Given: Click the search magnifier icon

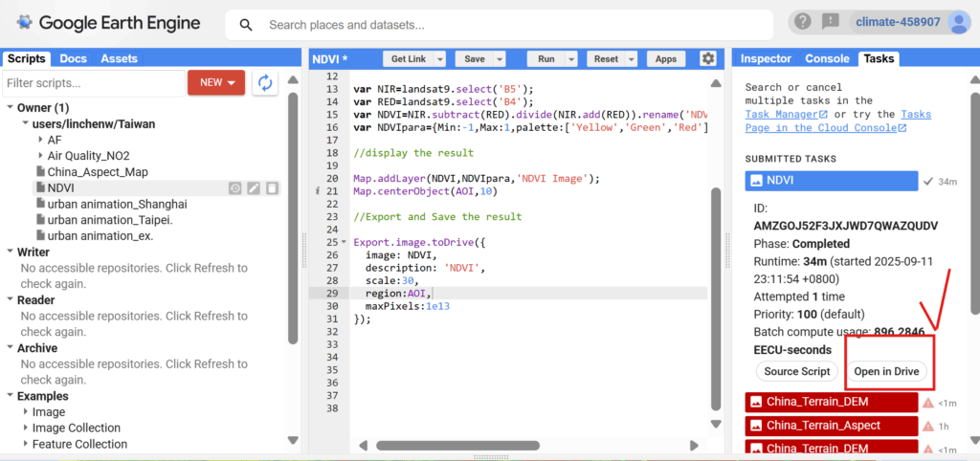Looking at the screenshot, I should [246, 25].
